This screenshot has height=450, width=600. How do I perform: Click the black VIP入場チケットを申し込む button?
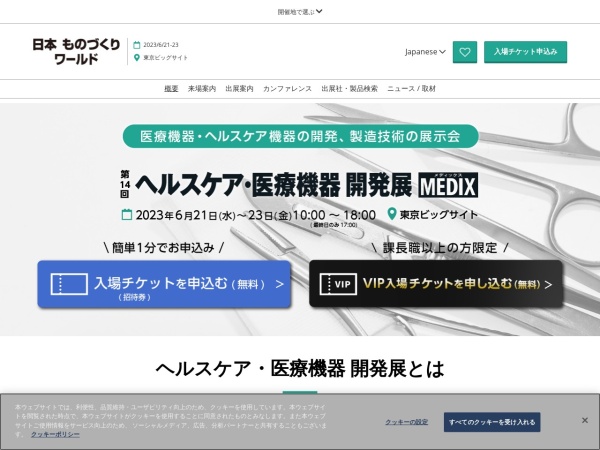click(436, 284)
